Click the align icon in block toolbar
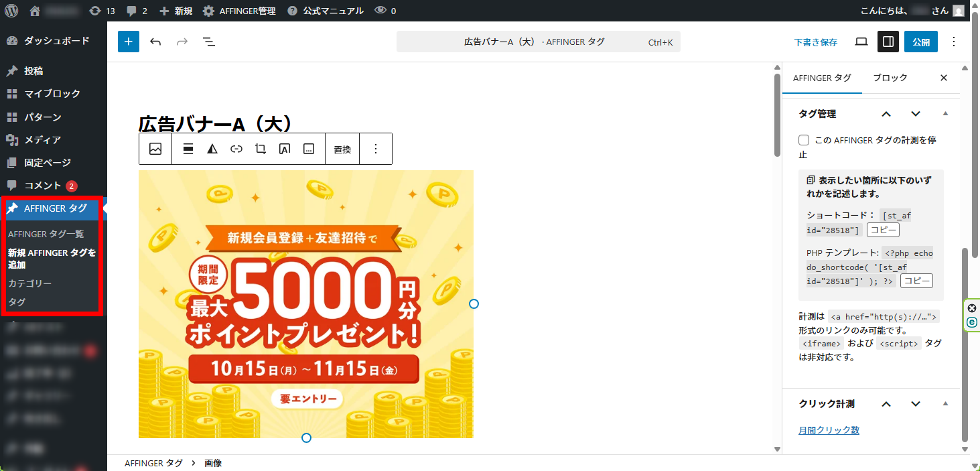Image resolution: width=980 pixels, height=471 pixels. coord(188,149)
